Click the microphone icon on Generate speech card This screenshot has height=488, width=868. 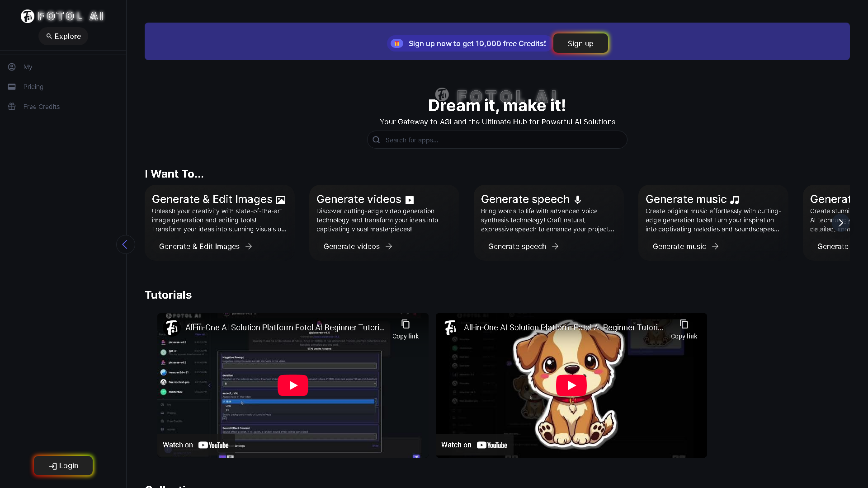point(577,199)
